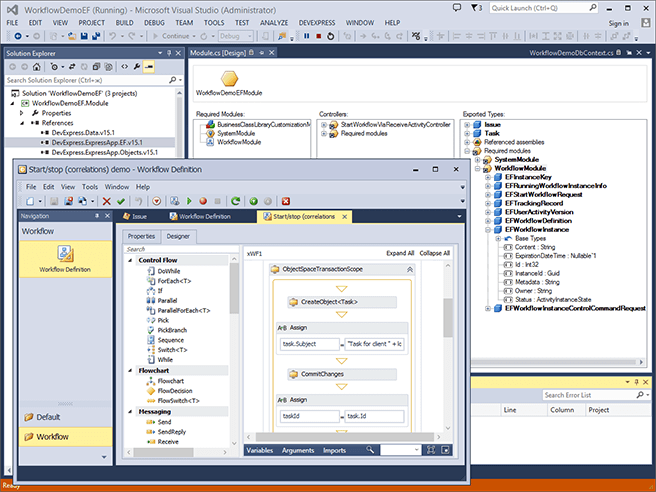Switch to the Properties tab
Viewport: 656px width, 492px height.
pos(141,236)
